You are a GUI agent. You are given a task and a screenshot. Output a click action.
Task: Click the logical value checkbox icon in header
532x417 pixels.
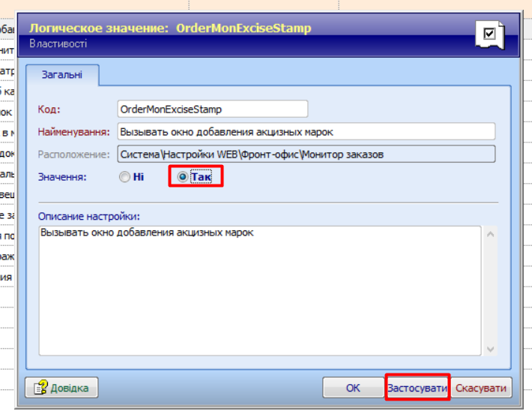click(490, 35)
